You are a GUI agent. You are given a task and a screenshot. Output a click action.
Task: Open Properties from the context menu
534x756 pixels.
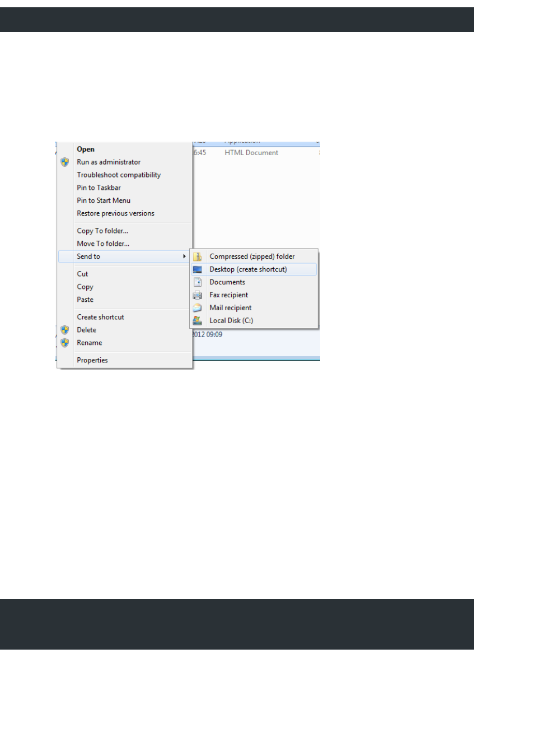click(x=125, y=361)
